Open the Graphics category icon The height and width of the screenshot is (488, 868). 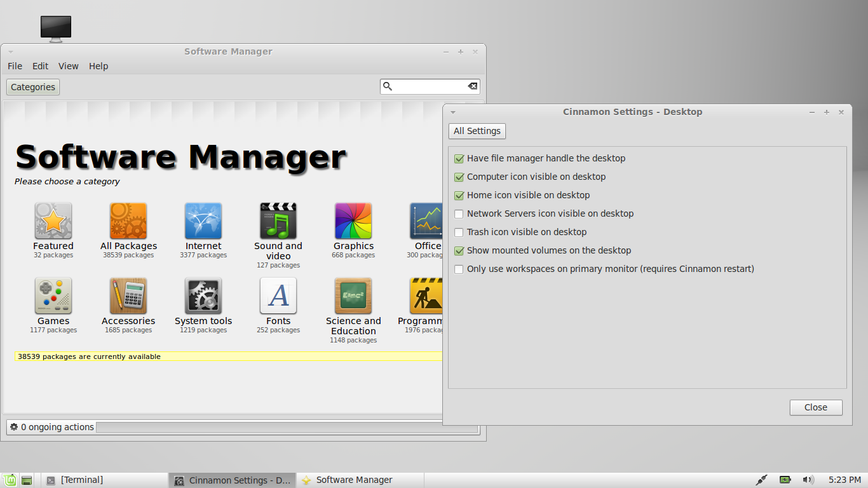point(353,221)
